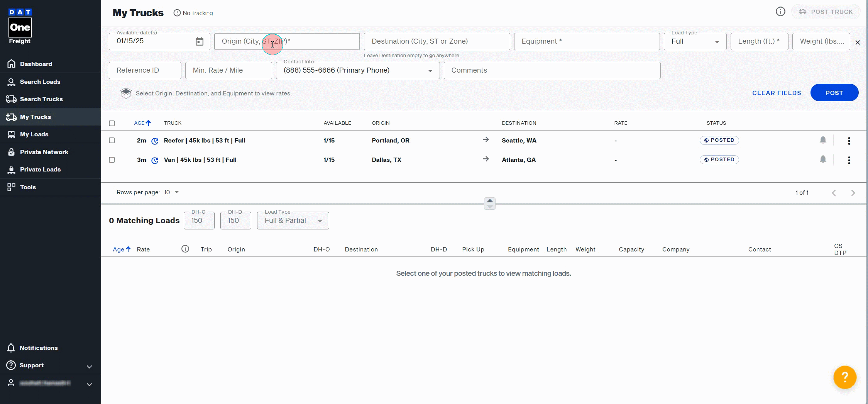Click the bell icon for Dallas, TX truck
This screenshot has width=868, height=404.
(823, 159)
